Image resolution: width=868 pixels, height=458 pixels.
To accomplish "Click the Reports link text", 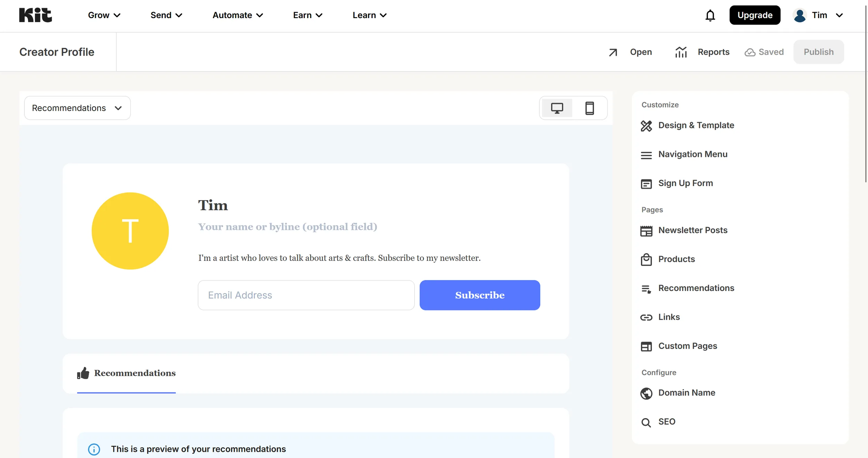I will click(x=713, y=52).
